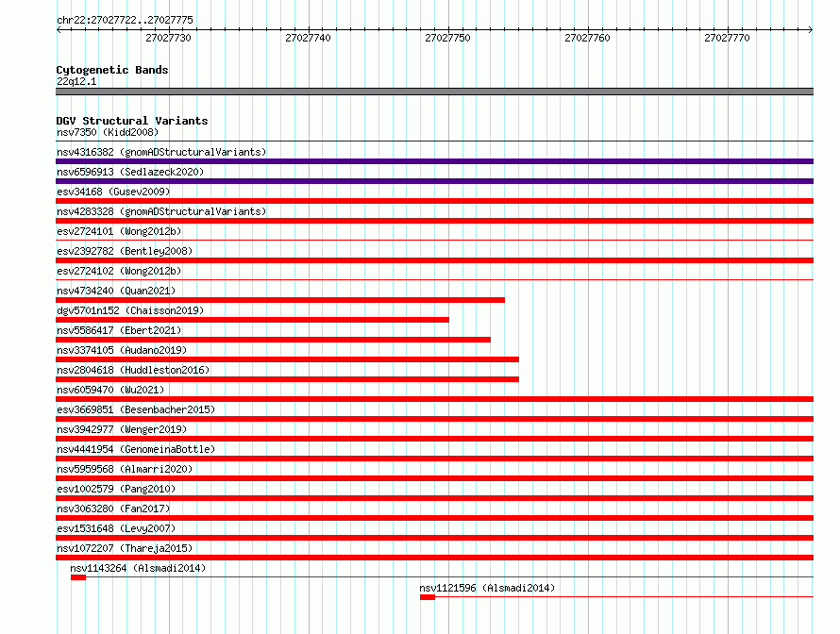Click ruler position 27027740
Image resolution: width=840 pixels, height=634 pixels.
[x=308, y=38]
